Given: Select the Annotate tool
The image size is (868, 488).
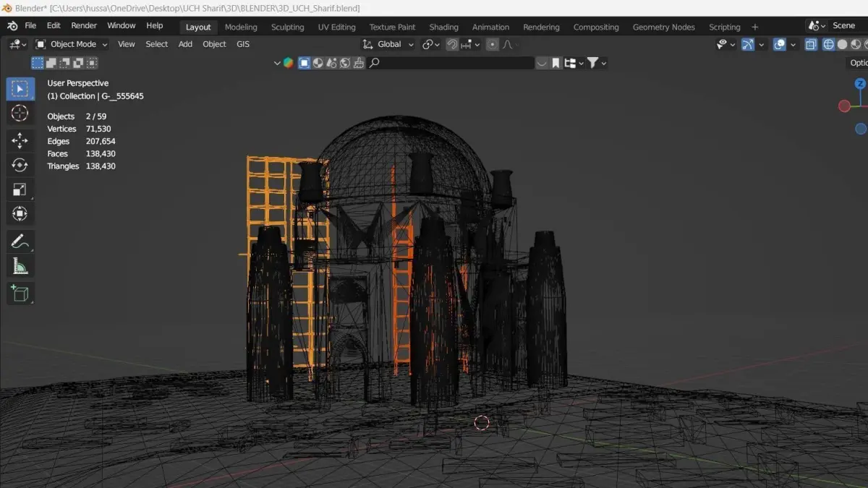Looking at the screenshot, I should (20, 241).
